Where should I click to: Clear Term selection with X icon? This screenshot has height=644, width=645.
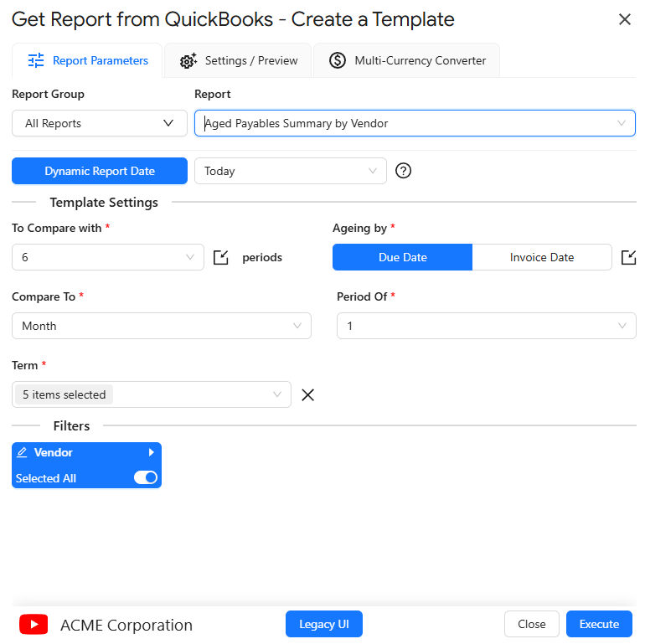(307, 394)
